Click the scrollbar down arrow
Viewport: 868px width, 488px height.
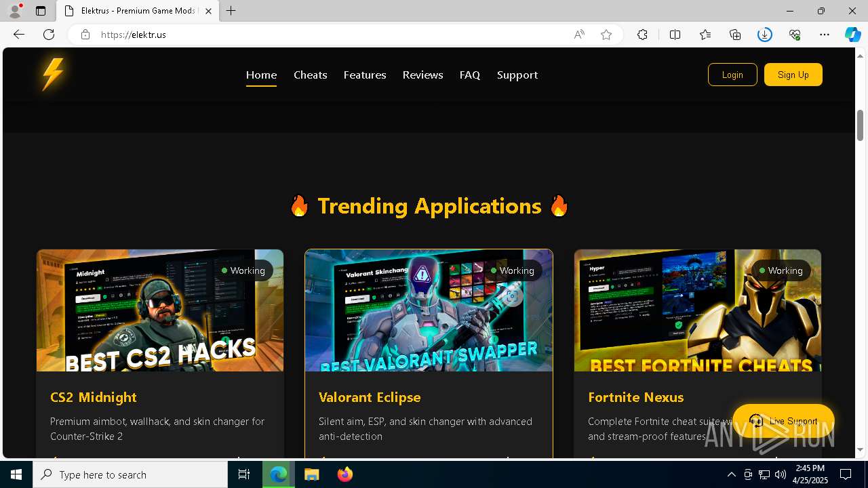click(x=861, y=449)
